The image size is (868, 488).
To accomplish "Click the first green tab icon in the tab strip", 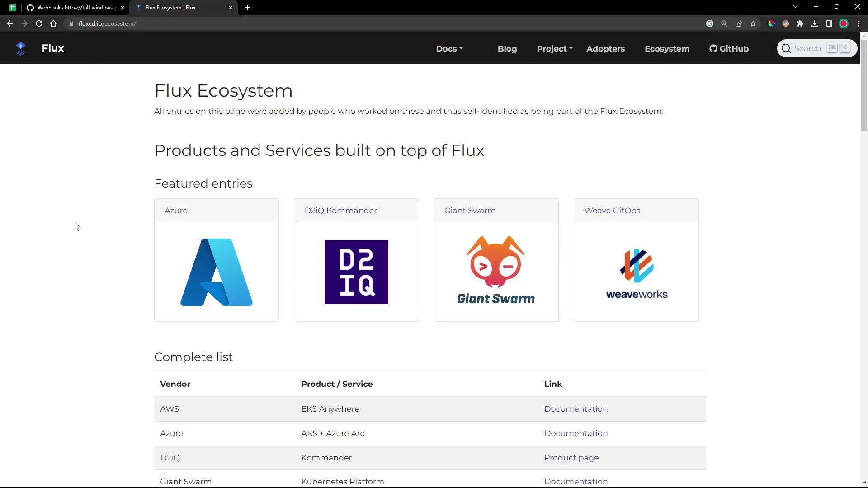I will pyautogui.click(x=12, y=8).
